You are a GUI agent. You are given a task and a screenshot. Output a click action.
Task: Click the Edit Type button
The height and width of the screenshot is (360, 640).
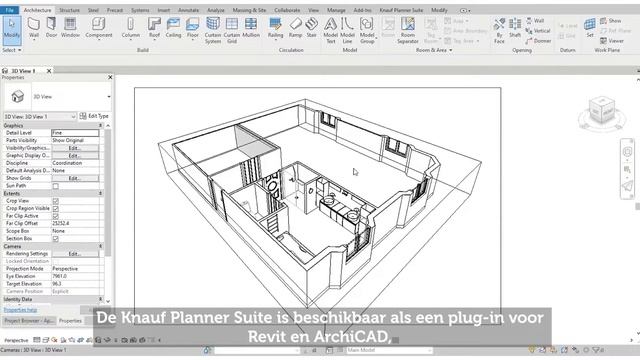tap(94, 116)
